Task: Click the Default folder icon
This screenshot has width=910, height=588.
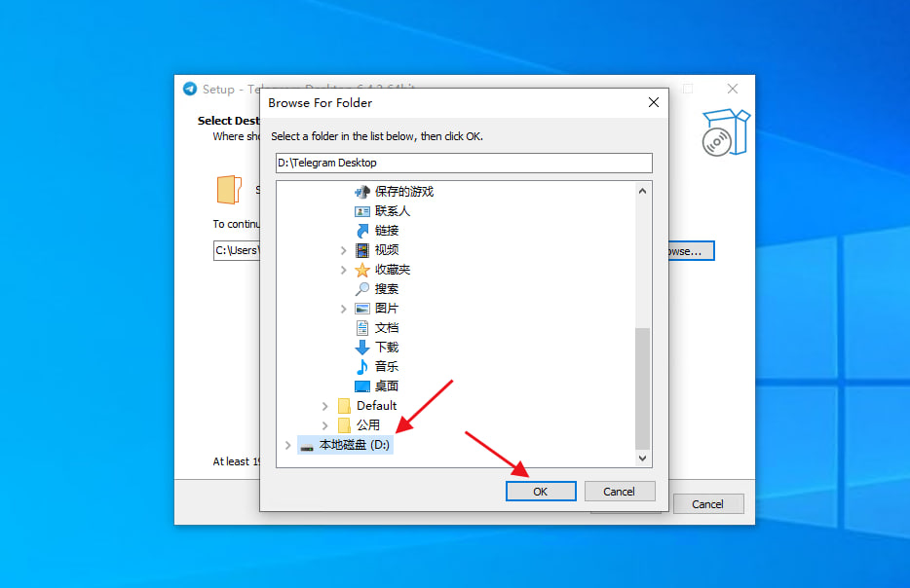Action: [x=344, y=405]
